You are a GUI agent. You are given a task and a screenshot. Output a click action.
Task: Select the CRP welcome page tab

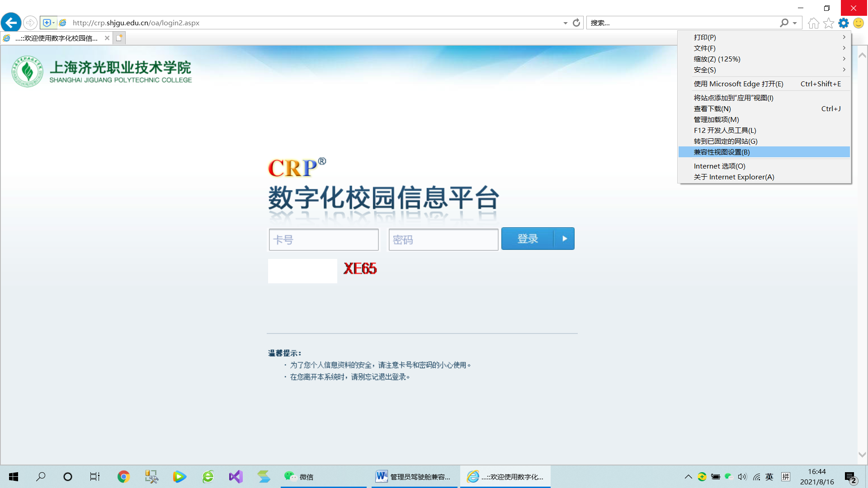coord(57,38)
